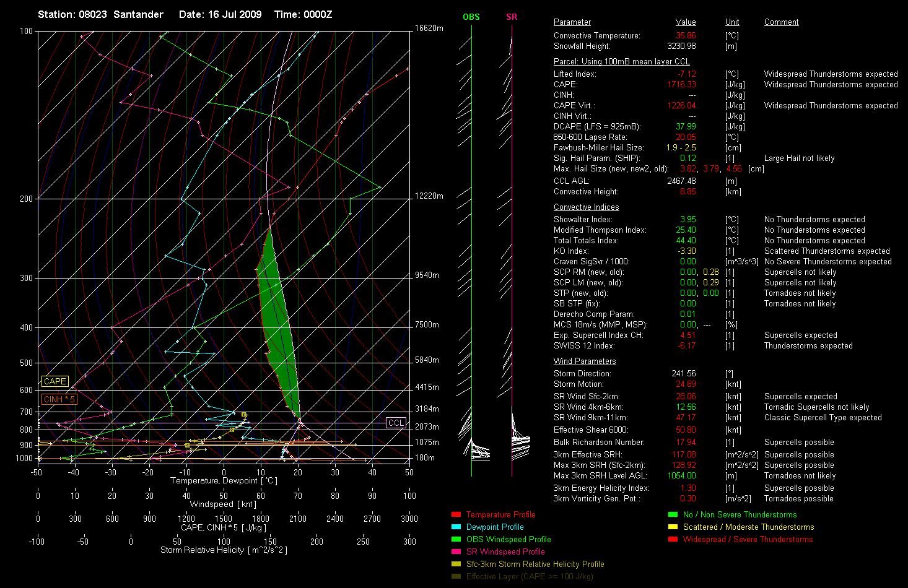908x588 pixels.
Task: Click the yellow Scattered / Moderate Thunderstorms swatch
Action: pos(673,527)
